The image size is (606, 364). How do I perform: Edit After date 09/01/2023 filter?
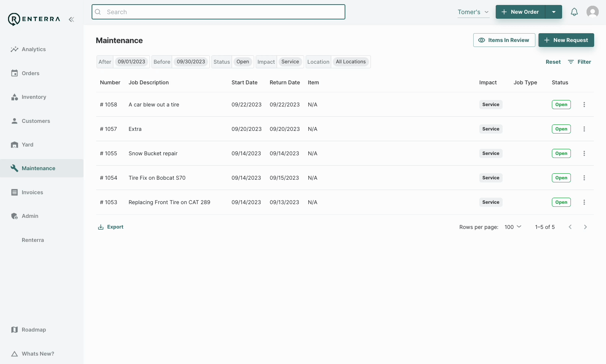[x=131, y=62]
